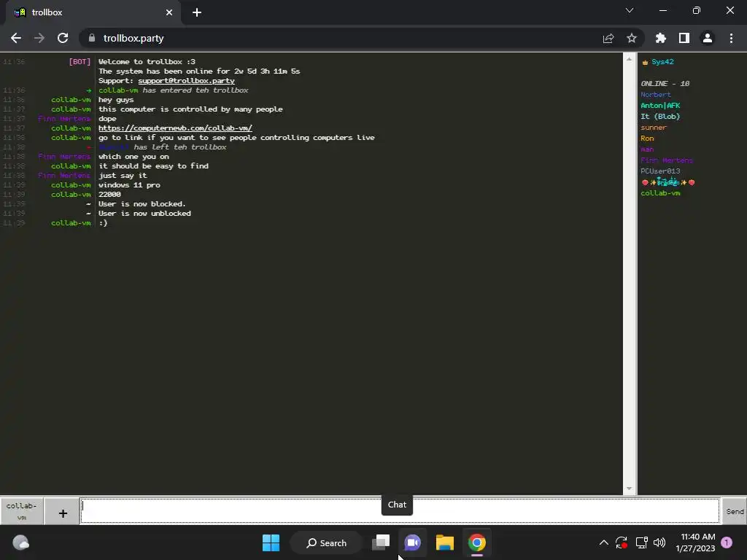This screenshot has width=747, height=560.
Task: Click the Send button
Action: coord(734,511)
